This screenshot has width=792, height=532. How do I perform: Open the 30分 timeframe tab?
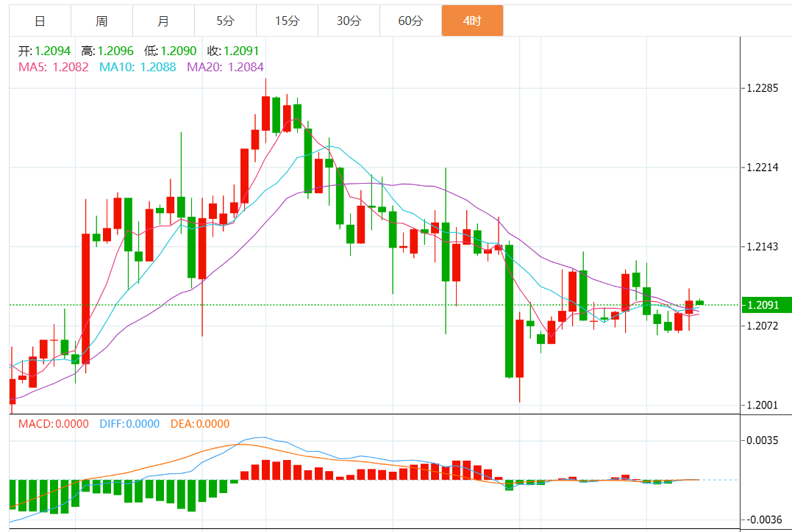point(349,21)
